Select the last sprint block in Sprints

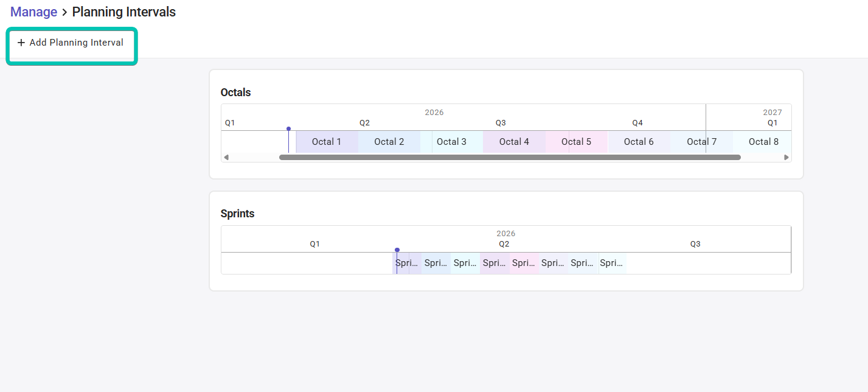612,263
